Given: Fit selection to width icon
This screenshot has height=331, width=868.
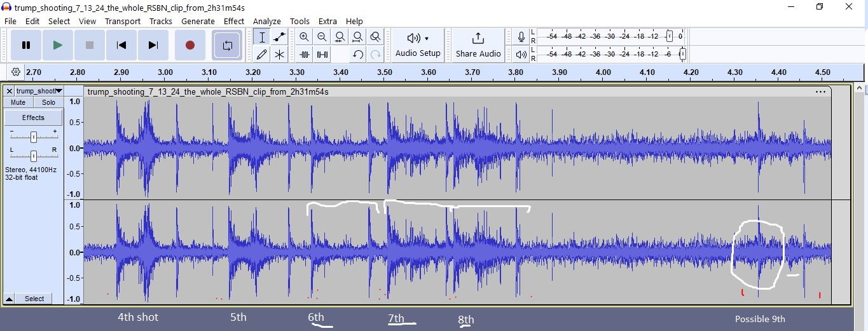Looking at the screenshot, I should click(340, 37).
